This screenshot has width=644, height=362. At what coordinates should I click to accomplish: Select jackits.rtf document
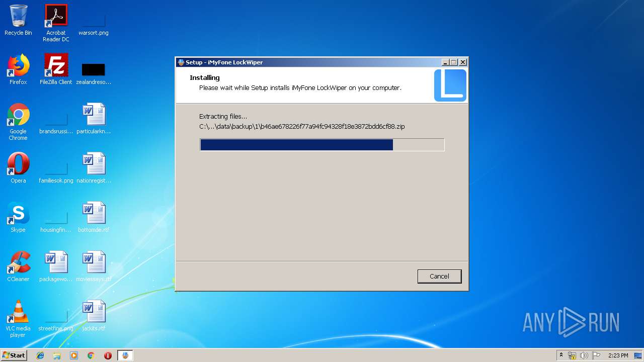point(94,316)
